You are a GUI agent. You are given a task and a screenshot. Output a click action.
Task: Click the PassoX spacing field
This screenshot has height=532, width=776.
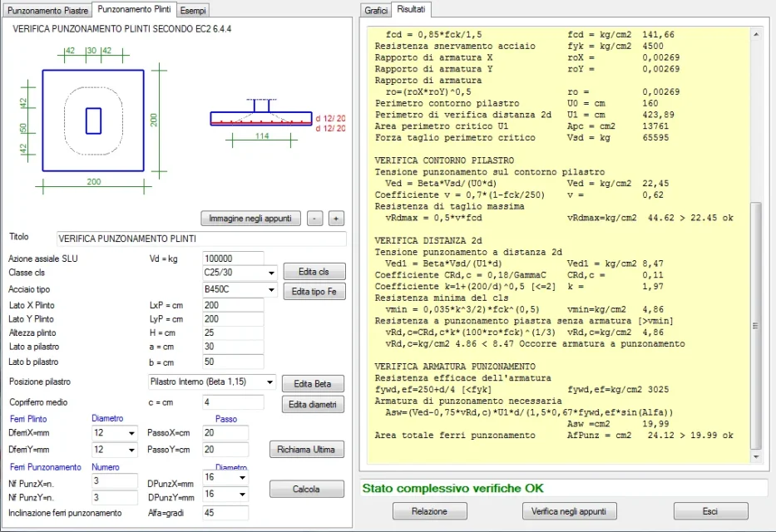point(225,433)
